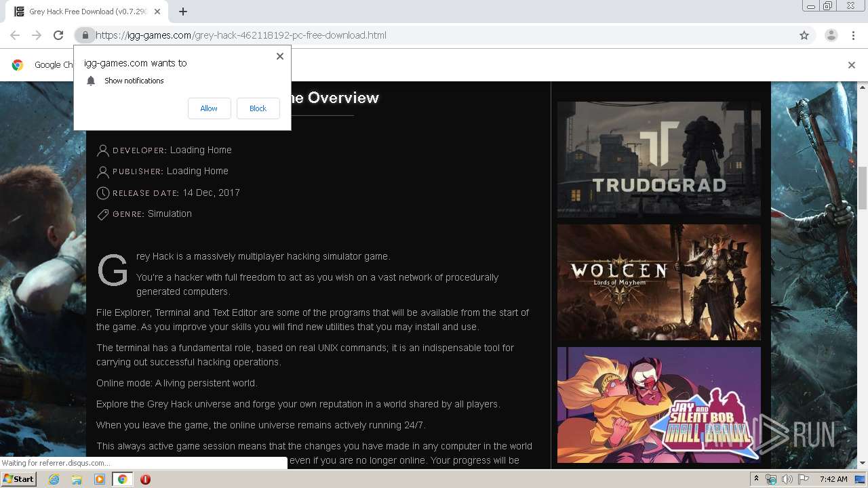The height and width of the screenshot is (488, 868).
Task: Click the Publisher Loading Home text
Action: click(x=197, y=171)
